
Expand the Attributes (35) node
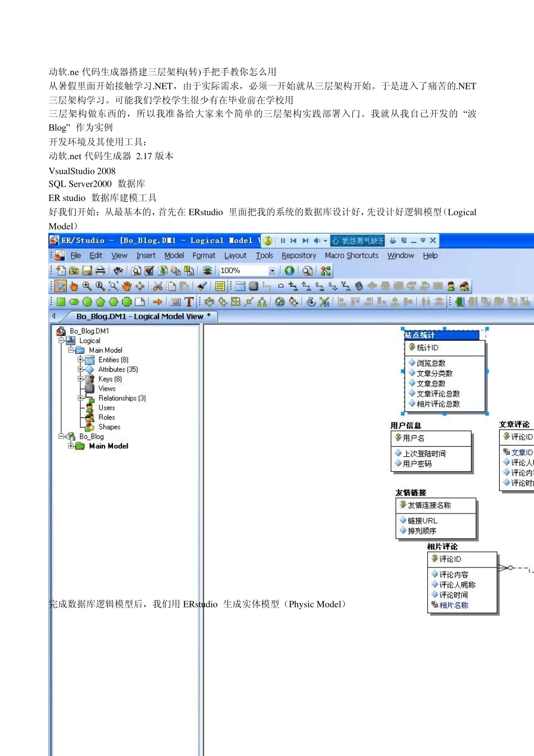pyautogui.click(x=80, y=369)
